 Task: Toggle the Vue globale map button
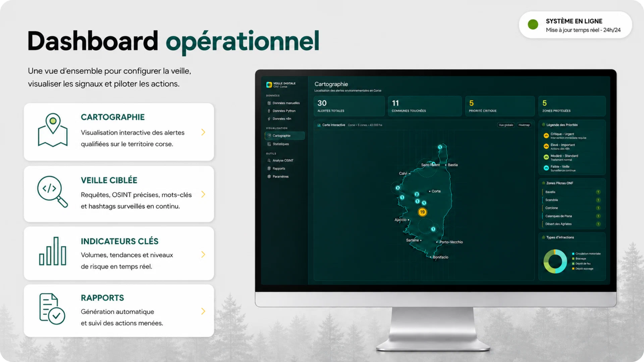[506, 125]
